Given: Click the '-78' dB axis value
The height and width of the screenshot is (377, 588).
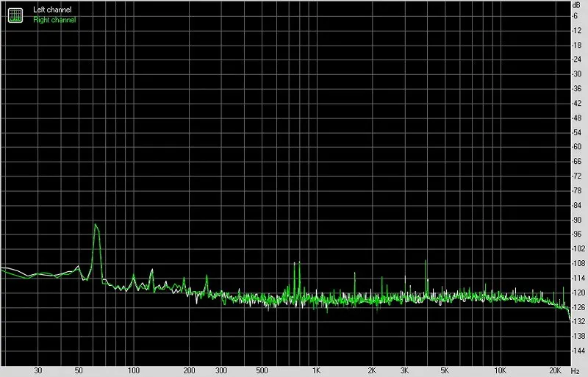Looking at the screenshot, I should [x=577, y=191].
